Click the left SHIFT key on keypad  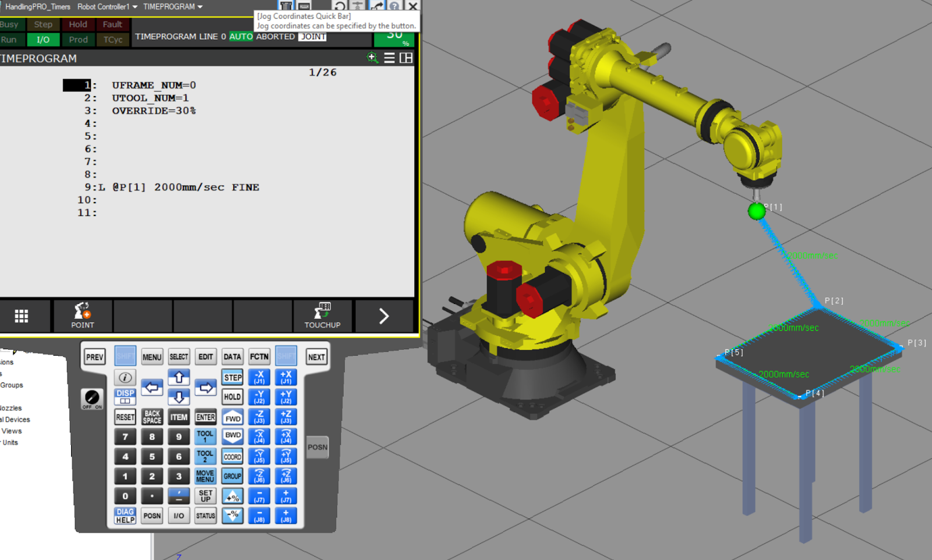pos(125,356)
